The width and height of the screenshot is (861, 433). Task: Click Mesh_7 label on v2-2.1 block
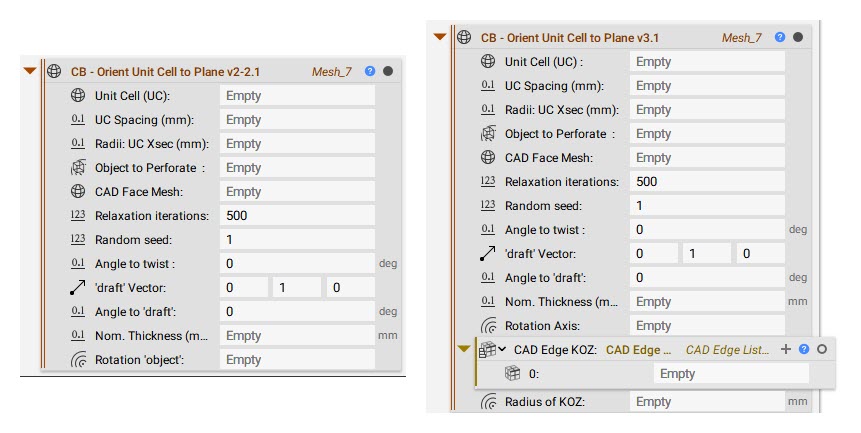(x=331, y=72)
